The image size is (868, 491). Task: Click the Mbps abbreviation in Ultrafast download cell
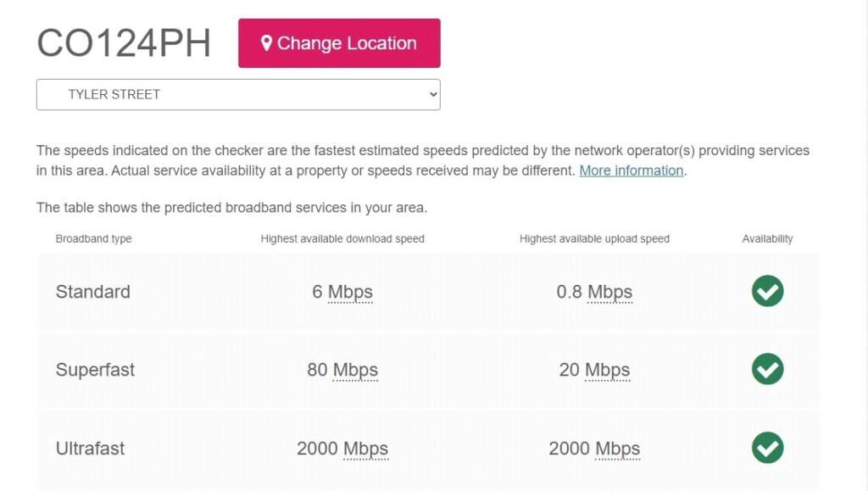[x=365, y=449]
